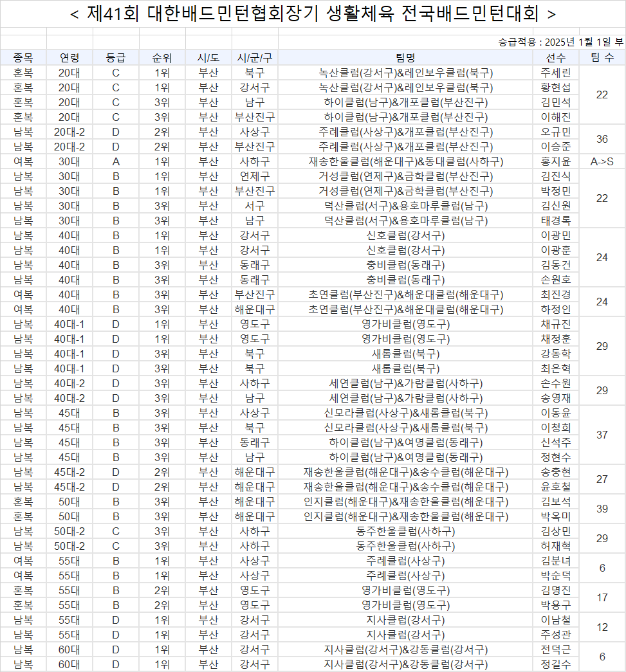Screen dimensions: 626x672
Task: Select the player name cell 홍지윤
Action: [556, 161]
